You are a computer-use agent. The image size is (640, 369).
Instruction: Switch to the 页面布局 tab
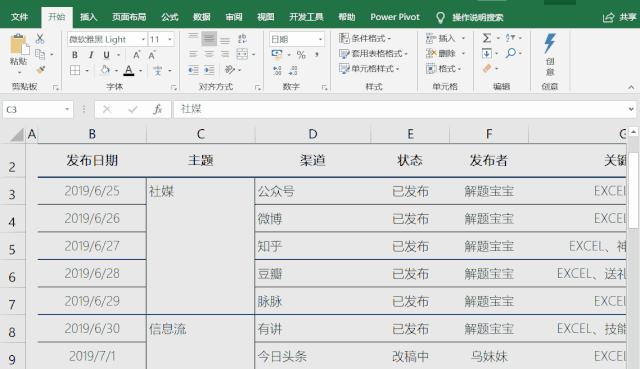(129, 17)
